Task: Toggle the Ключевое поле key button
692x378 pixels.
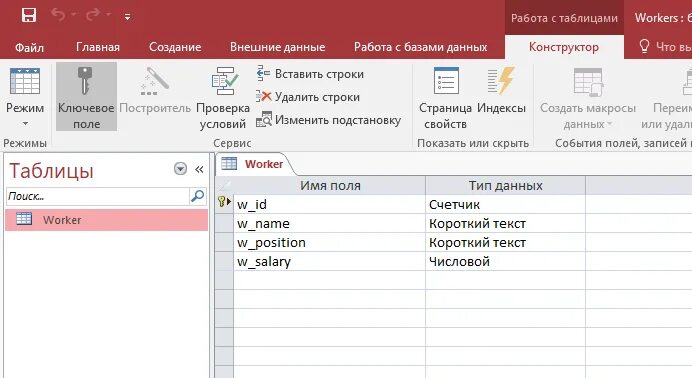Action: pyautogui.click(x=86, y=97)
